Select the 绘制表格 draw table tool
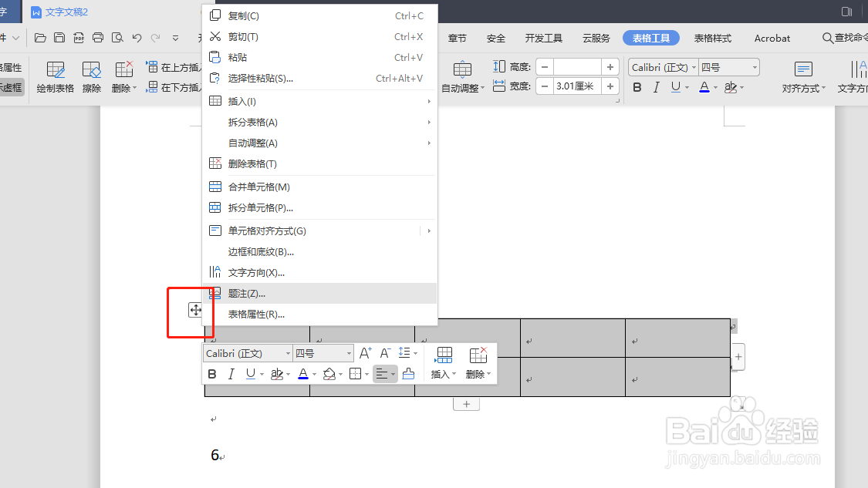868x488 pixels. coord(54,75)
